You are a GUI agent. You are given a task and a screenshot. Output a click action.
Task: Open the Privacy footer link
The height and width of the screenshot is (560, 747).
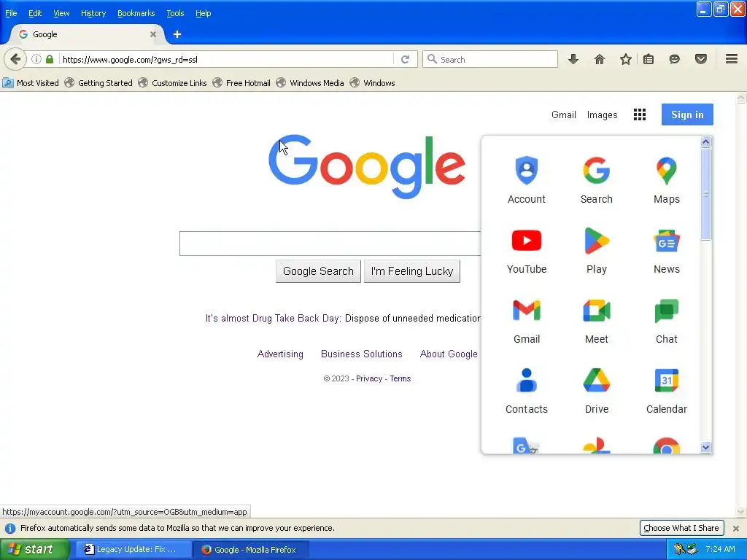[x=369, y=378]
